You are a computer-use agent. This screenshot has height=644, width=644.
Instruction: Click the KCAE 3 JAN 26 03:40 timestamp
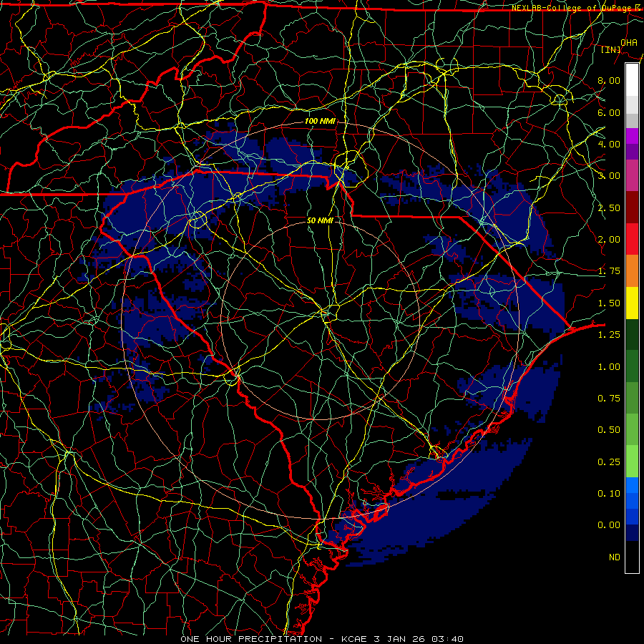pos(402,639)
